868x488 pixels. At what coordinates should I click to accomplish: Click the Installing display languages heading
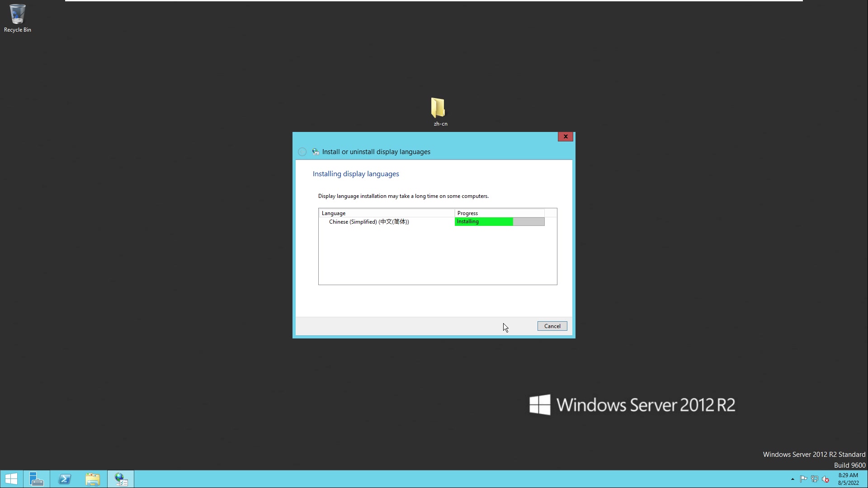356,174
